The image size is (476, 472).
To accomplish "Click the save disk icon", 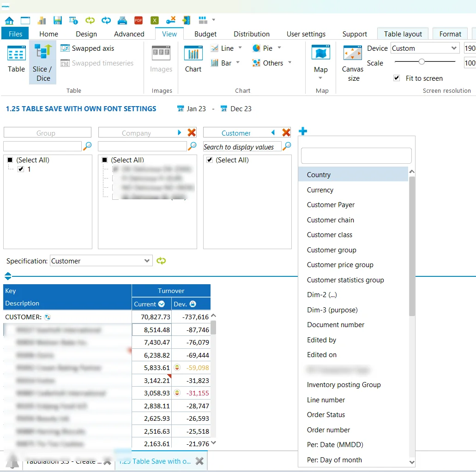I will pyautogui.click(x=57, y=20).
